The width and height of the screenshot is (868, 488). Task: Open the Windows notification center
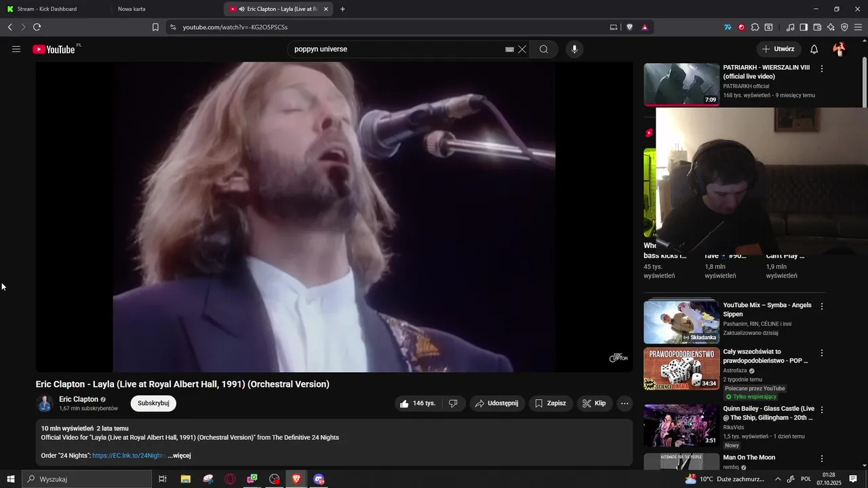[854, 479]
